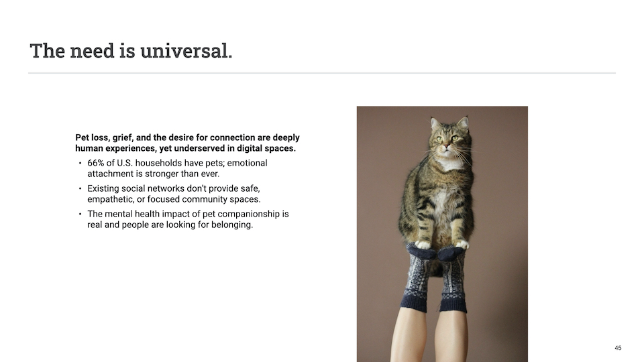Select the 'mental health impact' bullet text
The width and height of the screenshot is (644, 362).
[x=188, y=219]
